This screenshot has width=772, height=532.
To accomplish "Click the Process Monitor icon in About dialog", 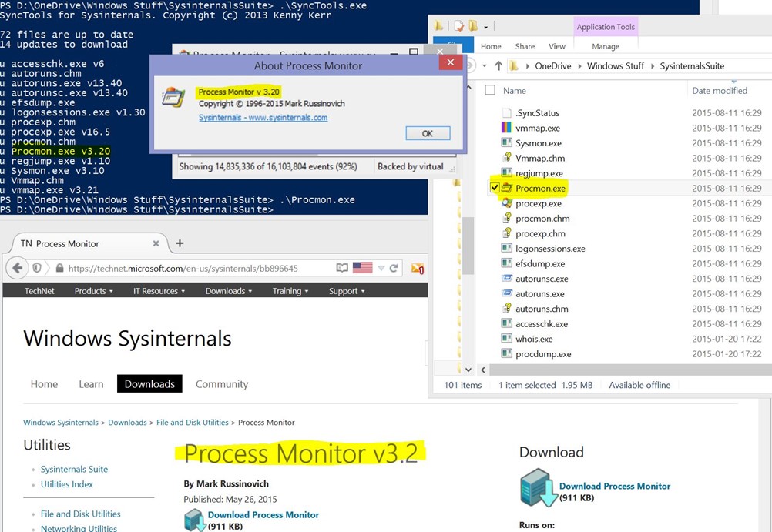I will click(x=173, y=98).
